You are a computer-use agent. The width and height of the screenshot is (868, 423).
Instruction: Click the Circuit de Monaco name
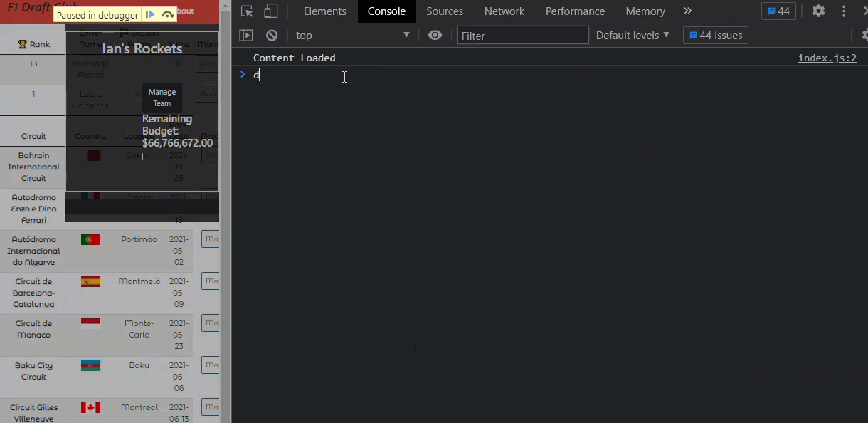pos(33,329)
